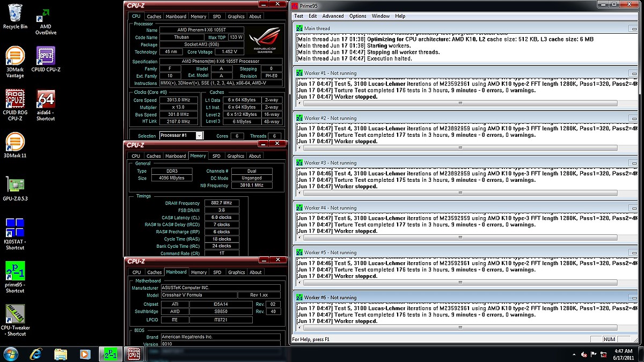Click the Worker #4 horizontal scrollbar
This screenshot has width=644, height=362.
tap(460, 238)
